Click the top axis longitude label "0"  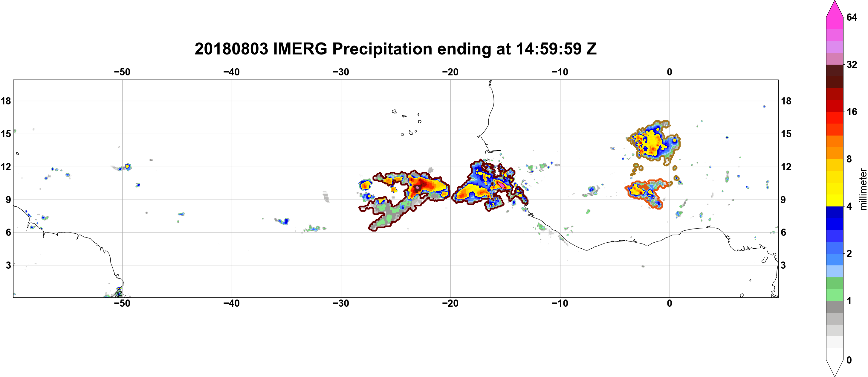[670, 72]
